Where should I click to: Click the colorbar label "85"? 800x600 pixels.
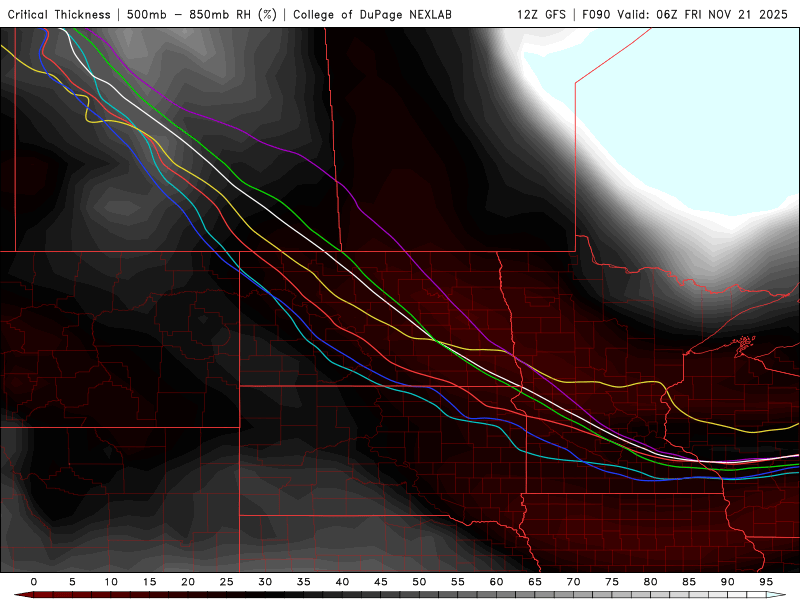[x=689, y=582]
